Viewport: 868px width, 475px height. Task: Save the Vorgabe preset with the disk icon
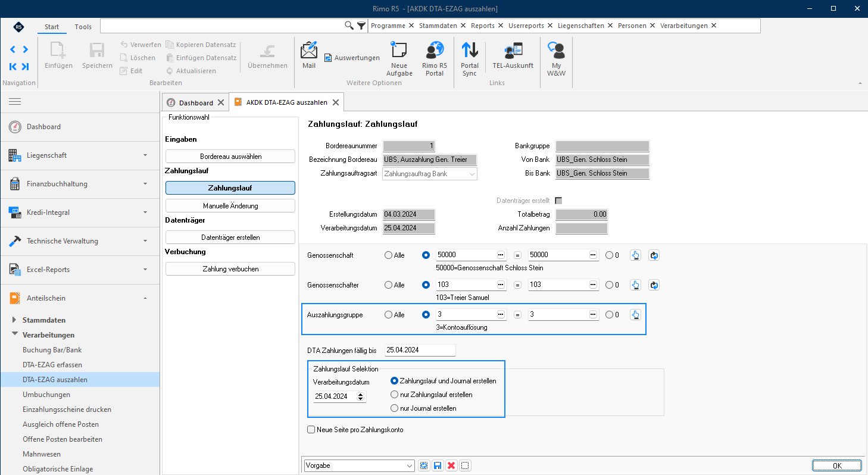tap(438, 465)
